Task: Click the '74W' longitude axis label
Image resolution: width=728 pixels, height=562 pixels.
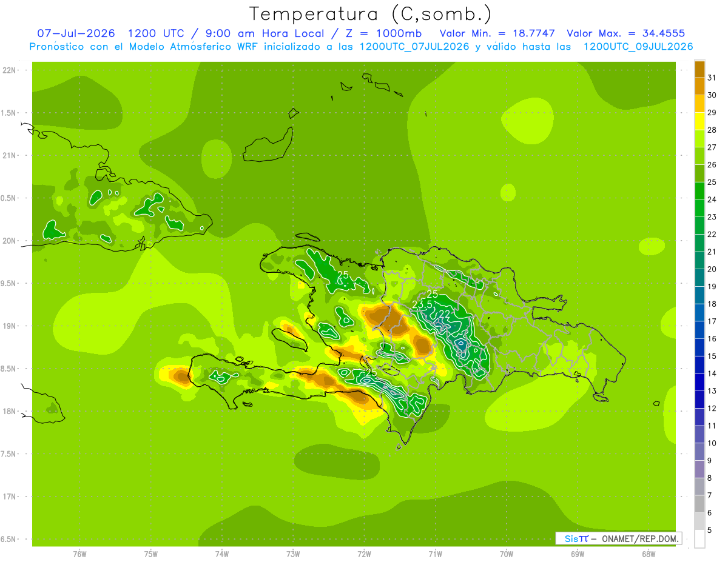Action: [x=222, y=554]
